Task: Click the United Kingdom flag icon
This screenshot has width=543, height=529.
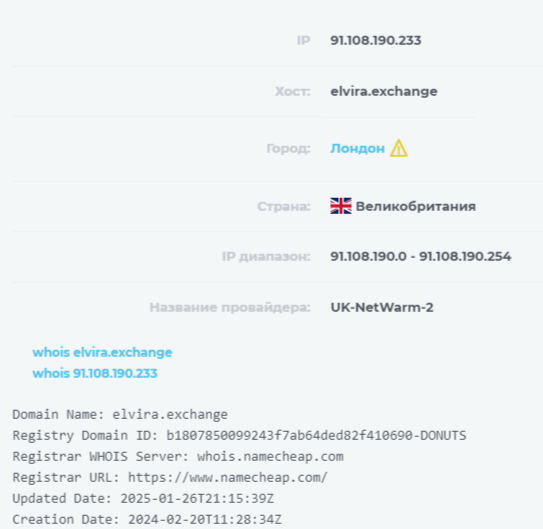Action: coord(341,206)
